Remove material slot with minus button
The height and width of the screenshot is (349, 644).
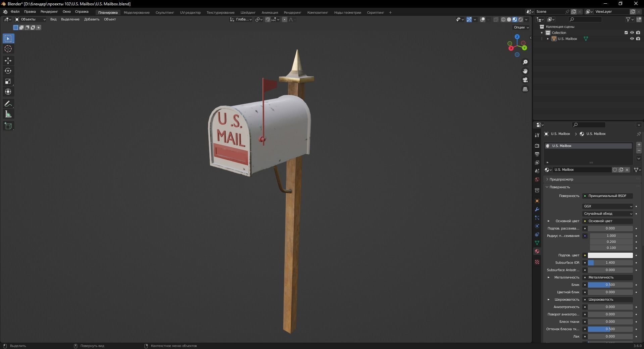pyautogui.click(x=639, y=151)
